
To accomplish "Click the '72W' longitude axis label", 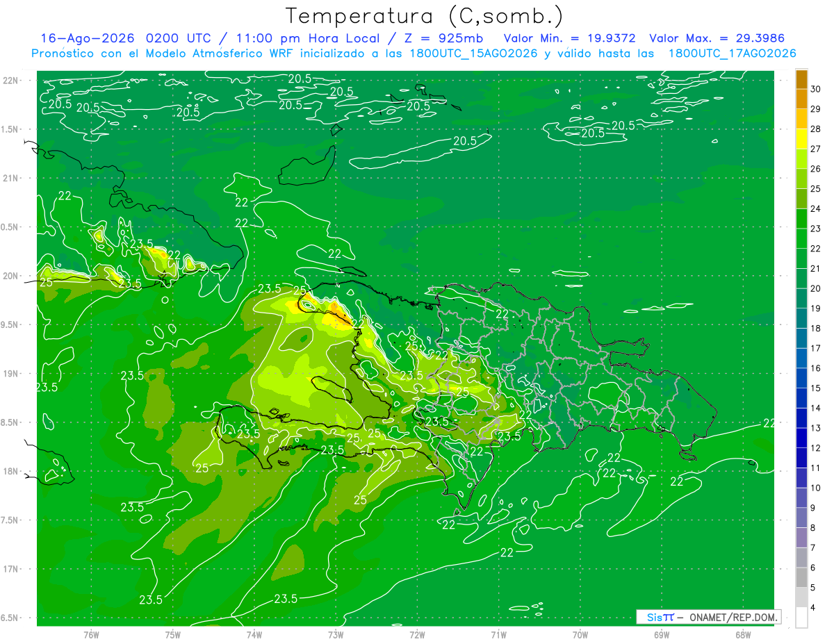I will point(417,634).
